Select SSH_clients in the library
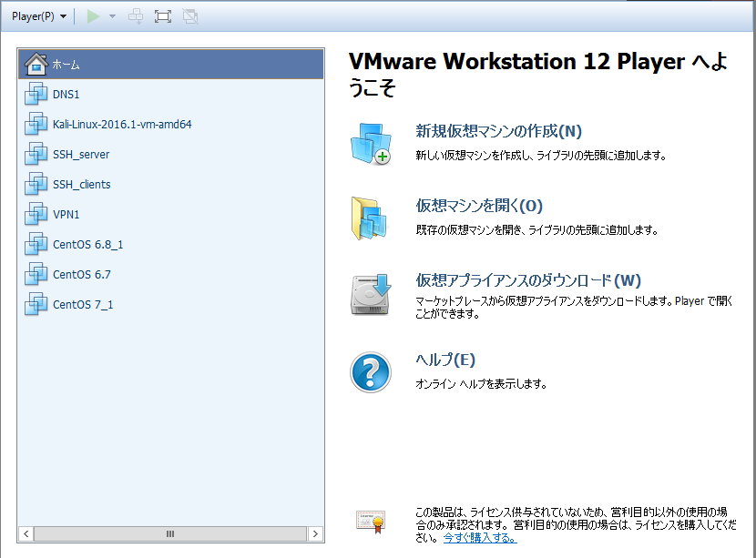 tap(170, 184)
